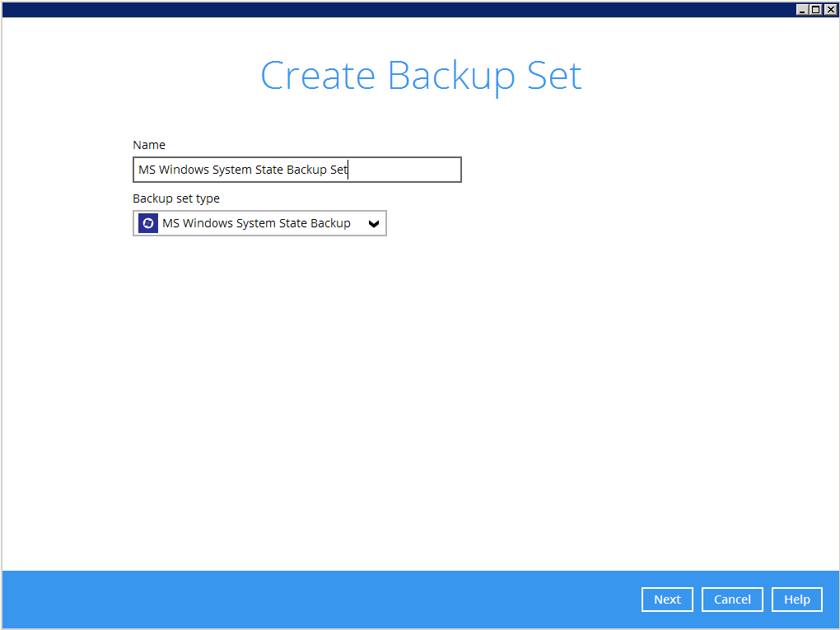Close the Create Backup Set window
Viewport: 840px width, 630px height.
tap(830, 10)
